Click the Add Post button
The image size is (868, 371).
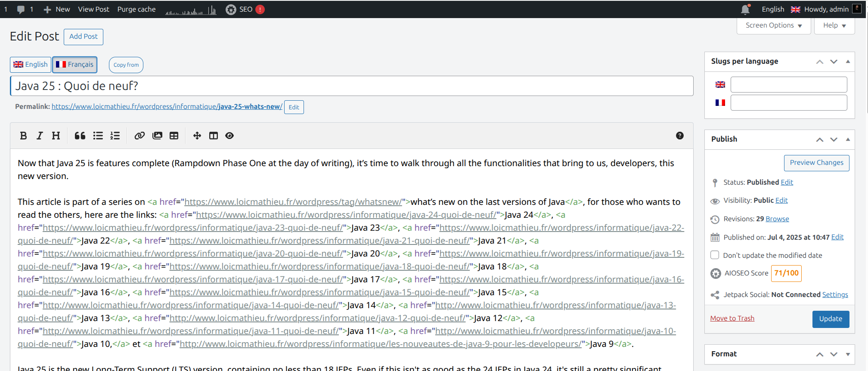pyautogui.click(x=84, y=37)
